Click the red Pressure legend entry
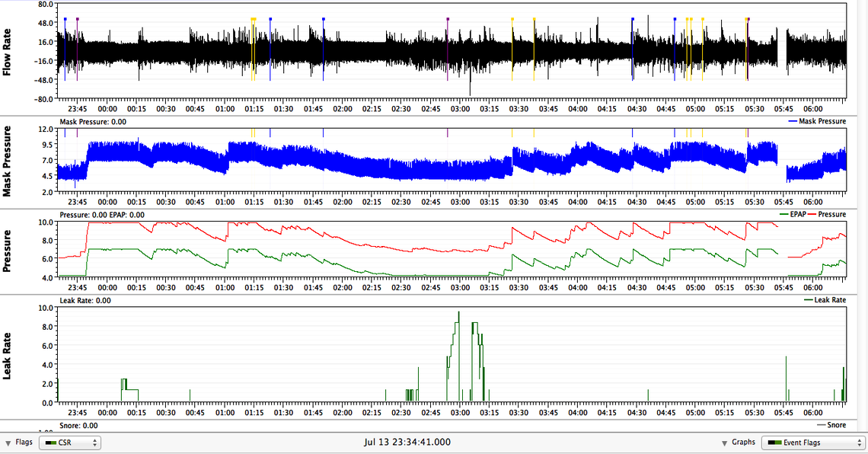Screen dimensions: 868x454 (827, 214)
